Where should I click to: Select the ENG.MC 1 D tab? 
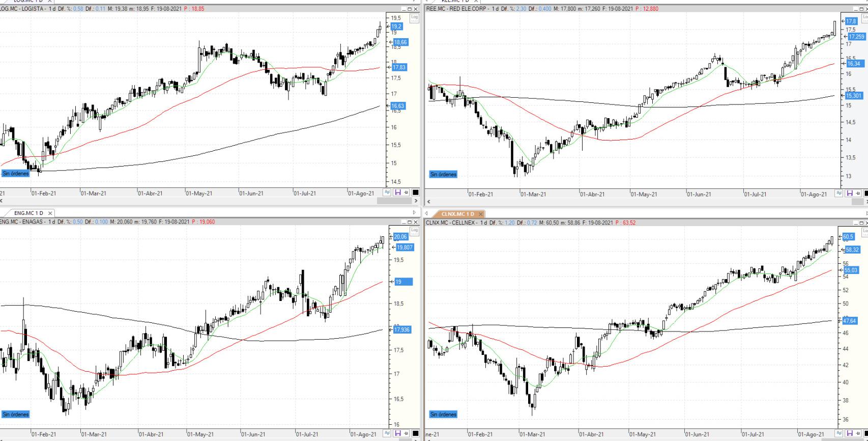28,213
